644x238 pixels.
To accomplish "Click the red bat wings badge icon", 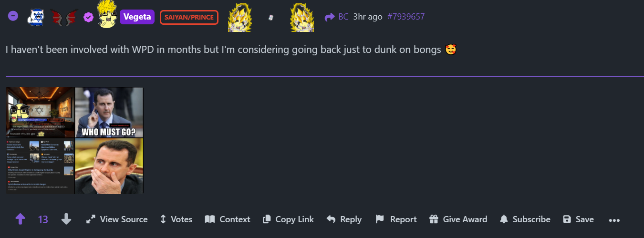I will click(x=64, y=17).
